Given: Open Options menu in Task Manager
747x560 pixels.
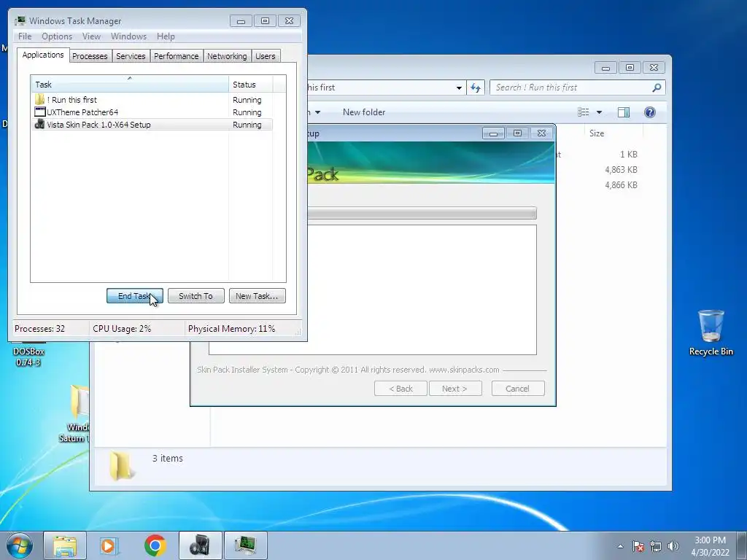Looking at the screenshot, I should [57, 36].
